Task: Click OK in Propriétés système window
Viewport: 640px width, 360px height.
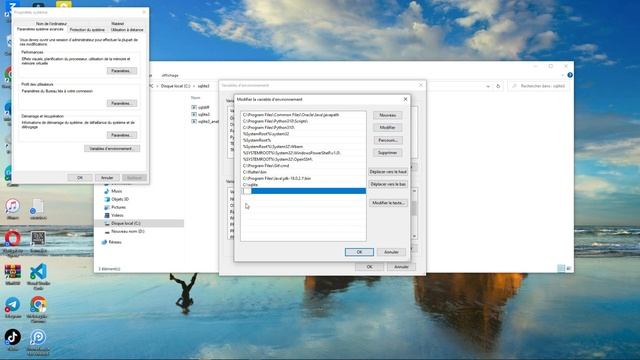Action: (x=80, y=178)
